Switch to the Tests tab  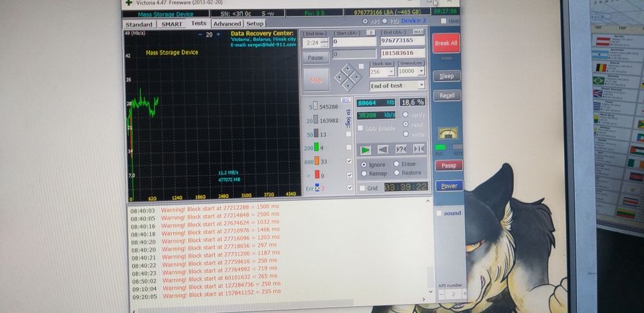click(198, 23)
